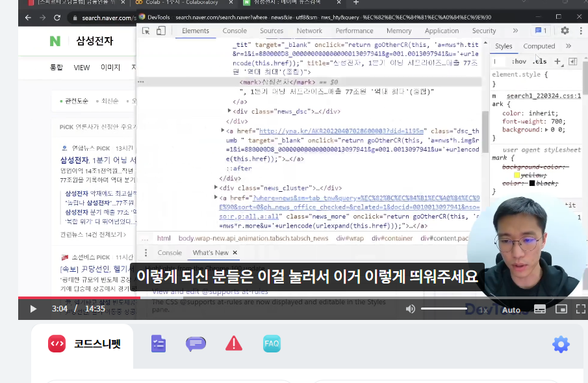Open DevTools three-dot customize menu
Screen dimensions: 588x383
pos(581,31)
